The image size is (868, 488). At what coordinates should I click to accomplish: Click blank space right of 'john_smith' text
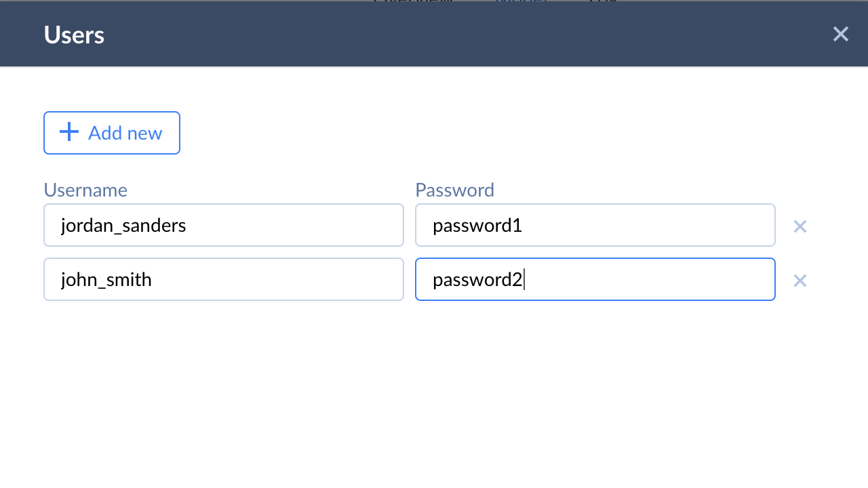(x=285, y=279)
